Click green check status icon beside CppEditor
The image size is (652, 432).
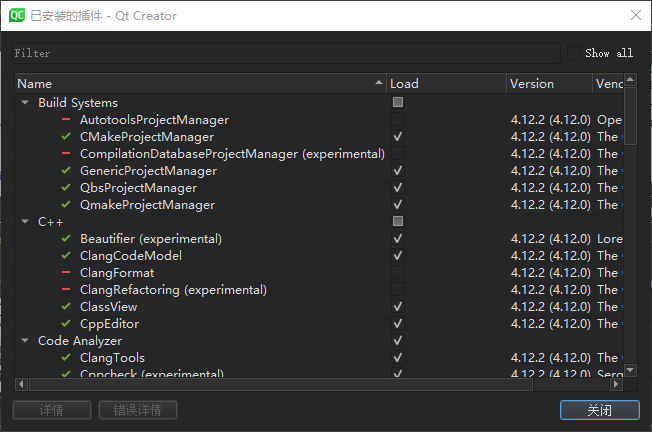tap(66, 323)
